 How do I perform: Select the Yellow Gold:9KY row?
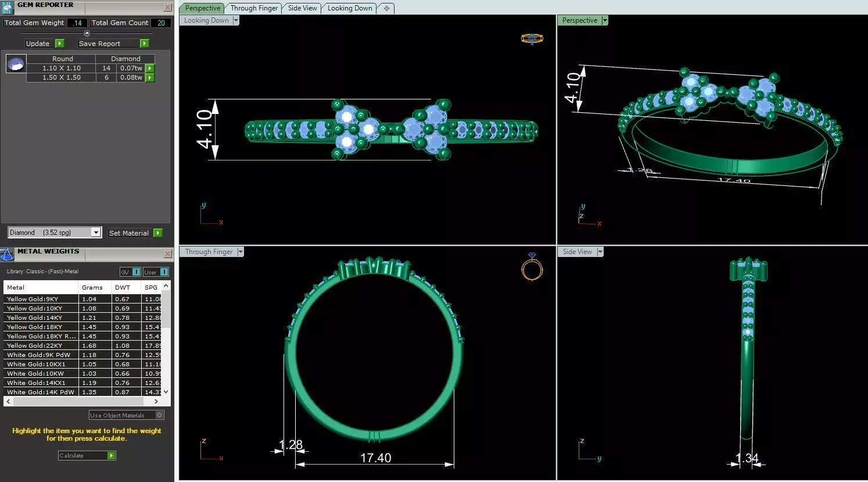tap(83, 299)
